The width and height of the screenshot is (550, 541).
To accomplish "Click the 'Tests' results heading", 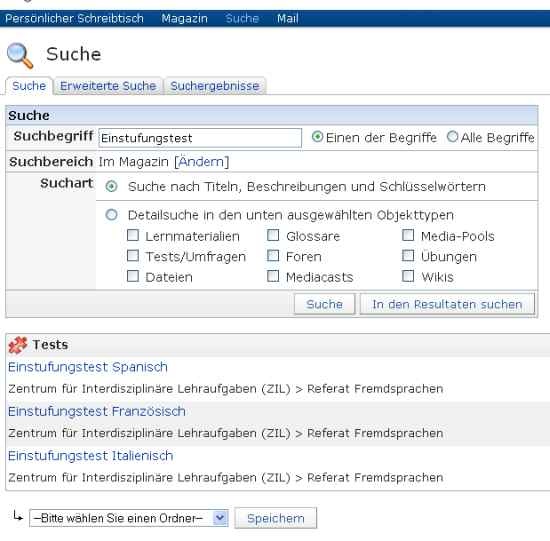I will click(x=50, y=345).
